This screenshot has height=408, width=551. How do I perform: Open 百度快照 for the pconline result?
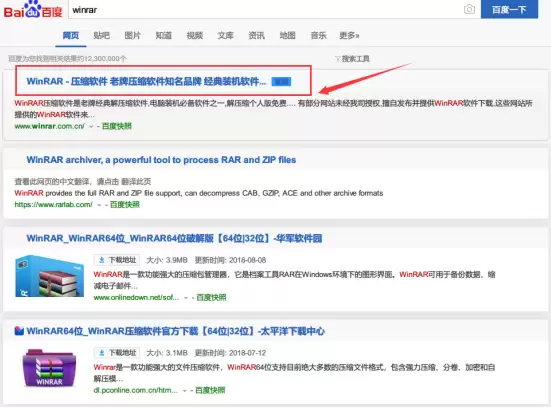(210, 390)
